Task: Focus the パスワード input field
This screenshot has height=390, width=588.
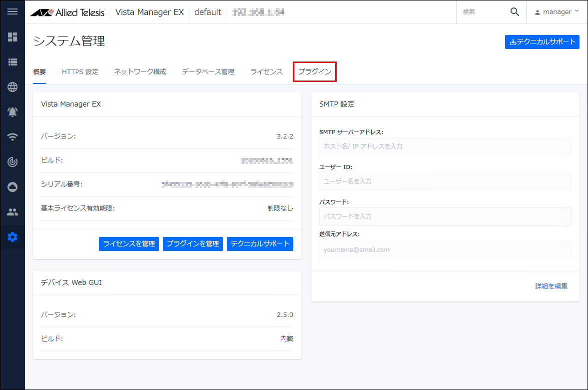Action: 445,216
